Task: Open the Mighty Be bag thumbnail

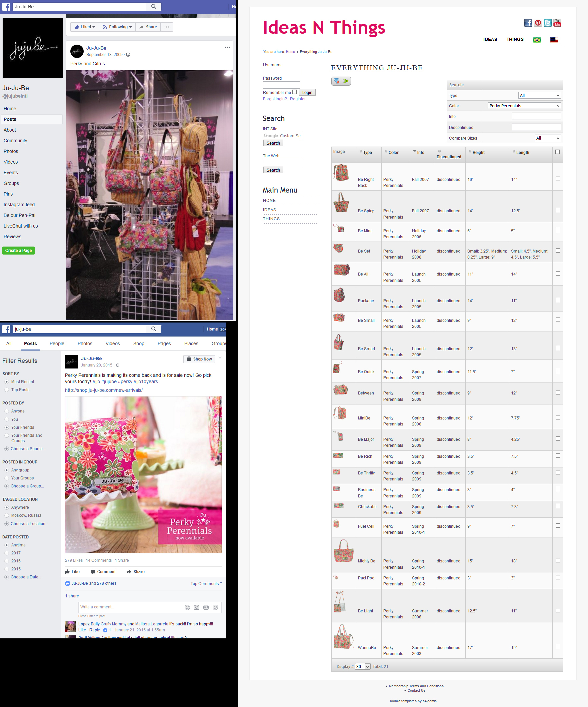Action: point(344,551)
